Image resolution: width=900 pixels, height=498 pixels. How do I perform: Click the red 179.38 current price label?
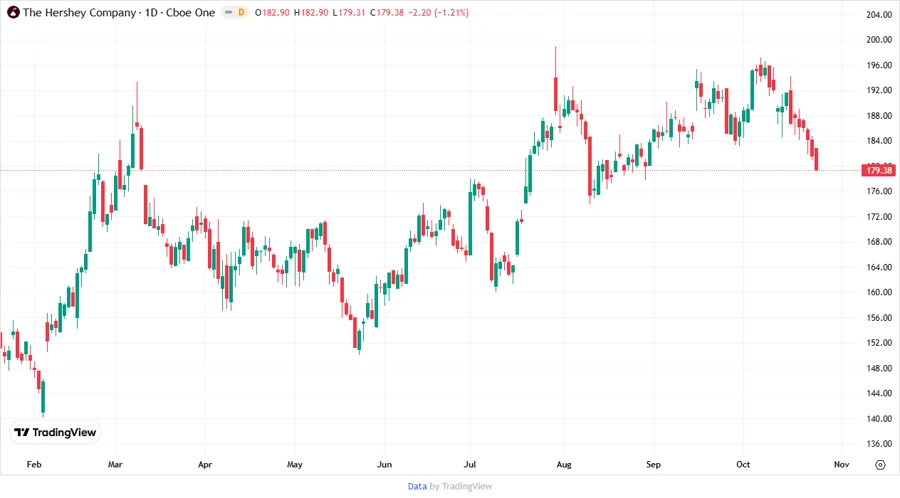(x=878, y=170)
